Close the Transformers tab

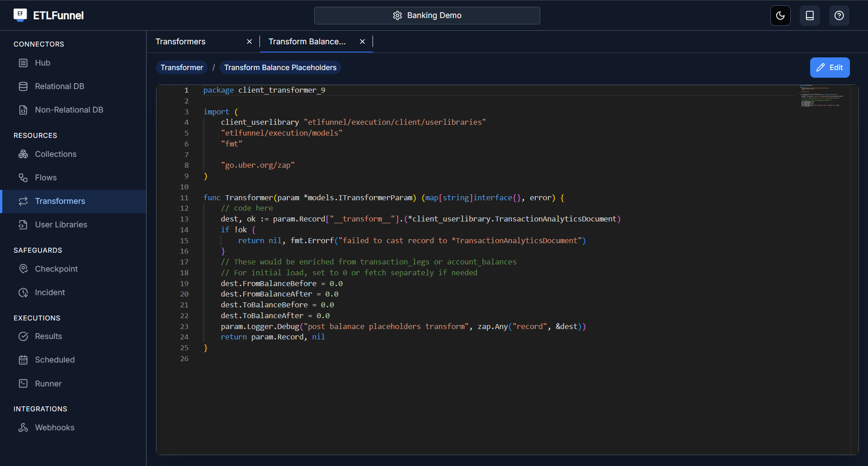249,42
